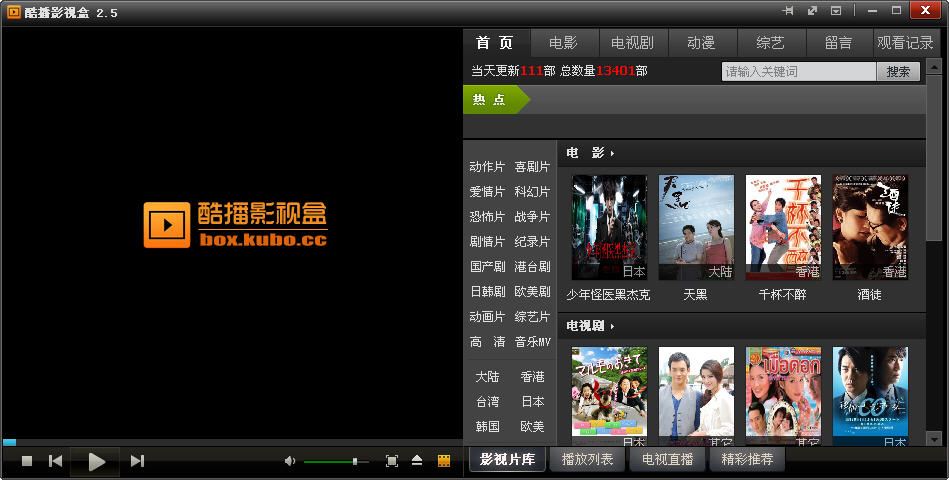Click the 酷播影视盒 app logo icon
This screenshot has width=949, height=480.
[13, 12]
